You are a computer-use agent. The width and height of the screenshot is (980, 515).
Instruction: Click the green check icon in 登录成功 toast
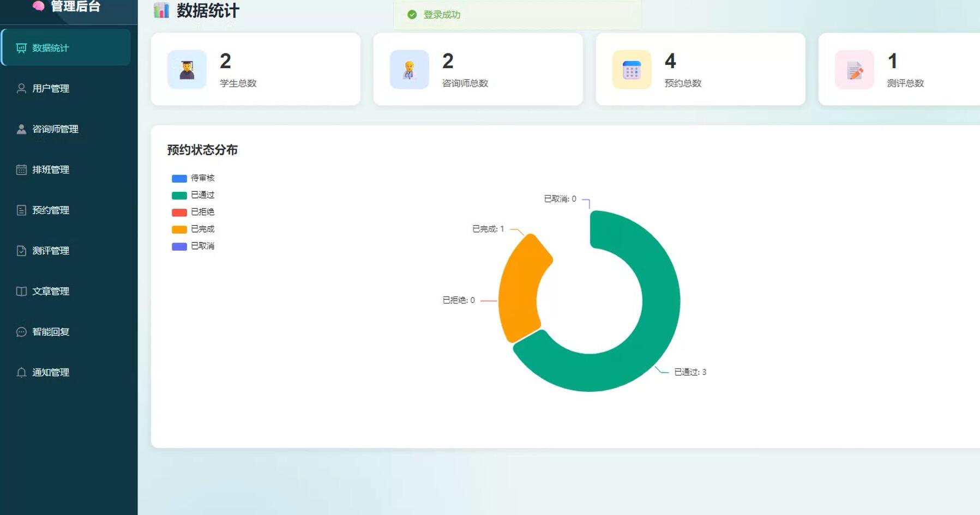pos(412,15)
